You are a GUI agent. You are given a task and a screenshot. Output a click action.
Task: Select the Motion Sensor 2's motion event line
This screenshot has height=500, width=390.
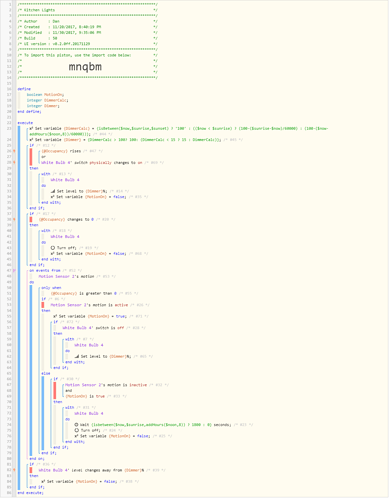[66, 276]
